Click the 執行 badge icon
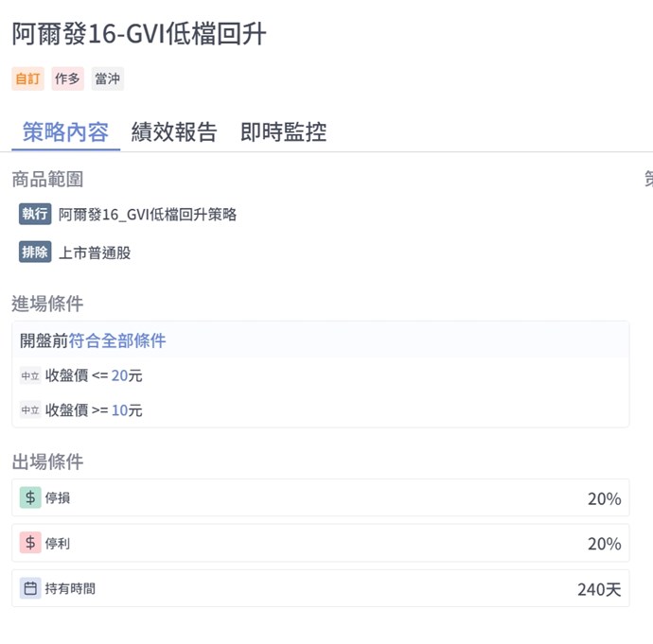 pyautogui.click(x=35, y=214)
